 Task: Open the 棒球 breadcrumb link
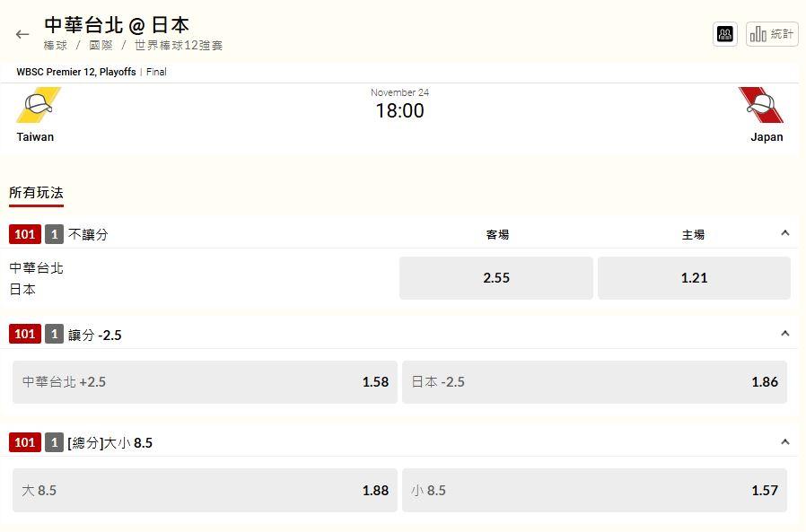click(56, 45)
